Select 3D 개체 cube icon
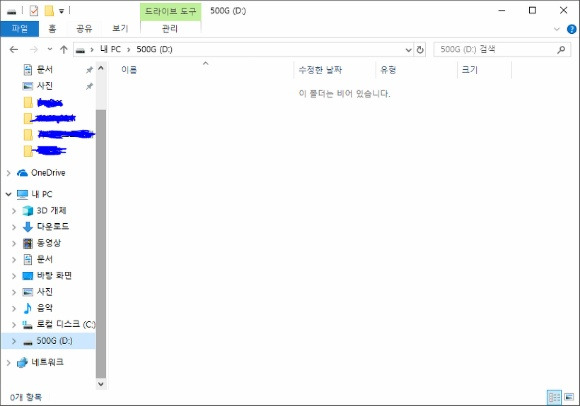This screenshot has width=580, height=406. [28, 211]
